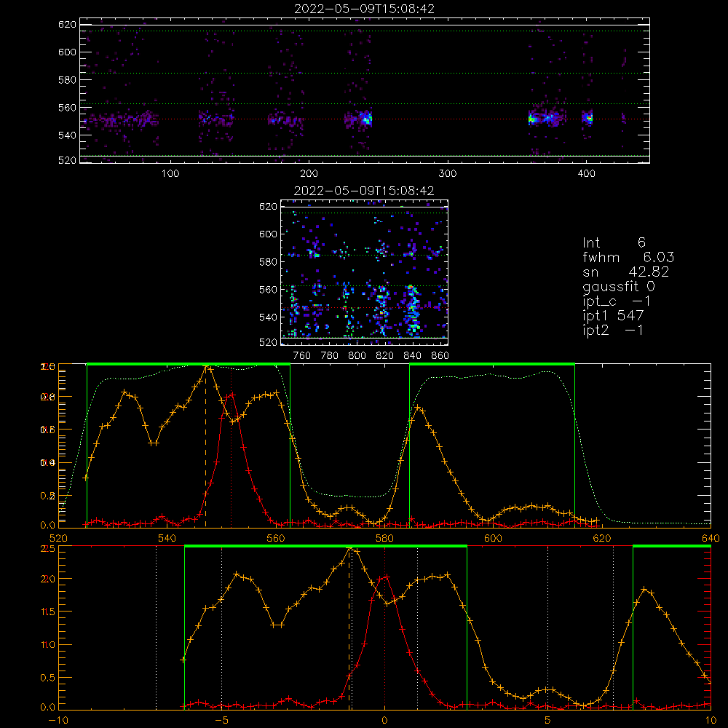Click the brightest spot near x=240 in top image
The image size is (728, 728).
coord(366,119)
